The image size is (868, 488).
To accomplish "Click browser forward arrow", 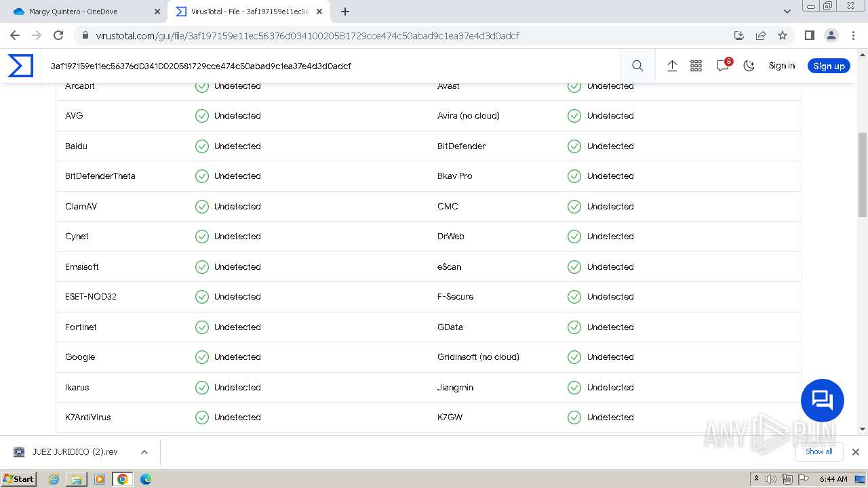I will [x=37, y=35].
